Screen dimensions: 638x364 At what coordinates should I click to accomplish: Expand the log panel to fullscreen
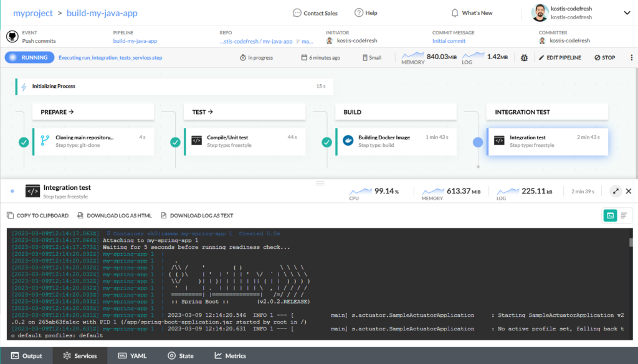tap(616, 191)
